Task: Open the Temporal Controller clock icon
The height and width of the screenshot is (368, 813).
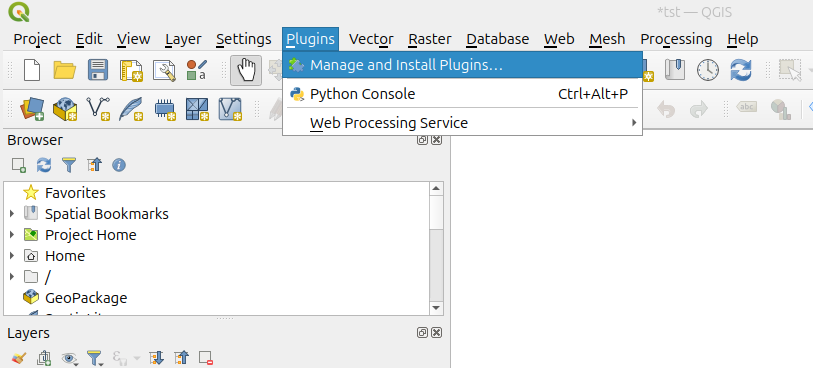Action: pos(708,70)
